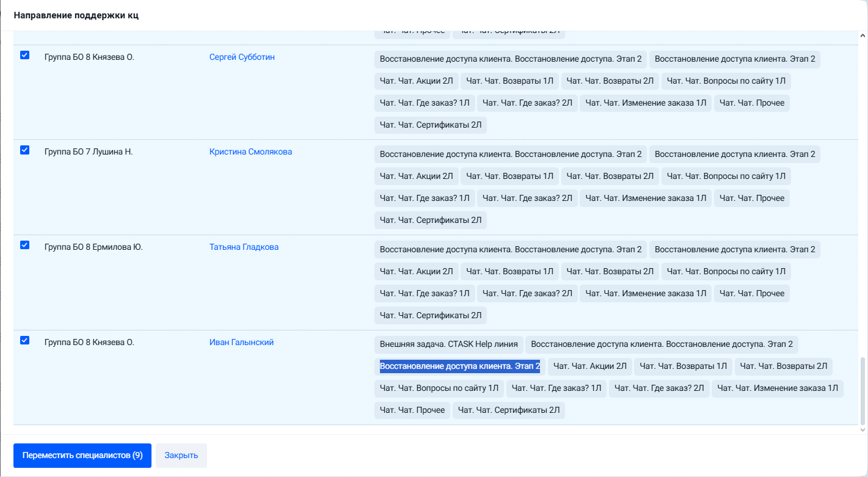The width and height of the screenshot is (868, 477).
Task: Click Чат. Чат. Изменение заказа 1Л in Галынский row
Action: 777,388
